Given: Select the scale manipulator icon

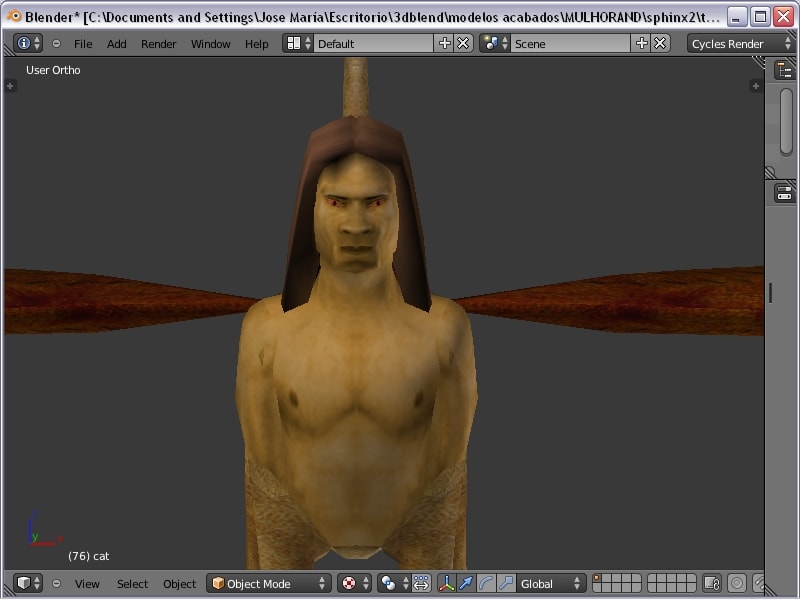Looking at the screenshot, I should [506, 584].
